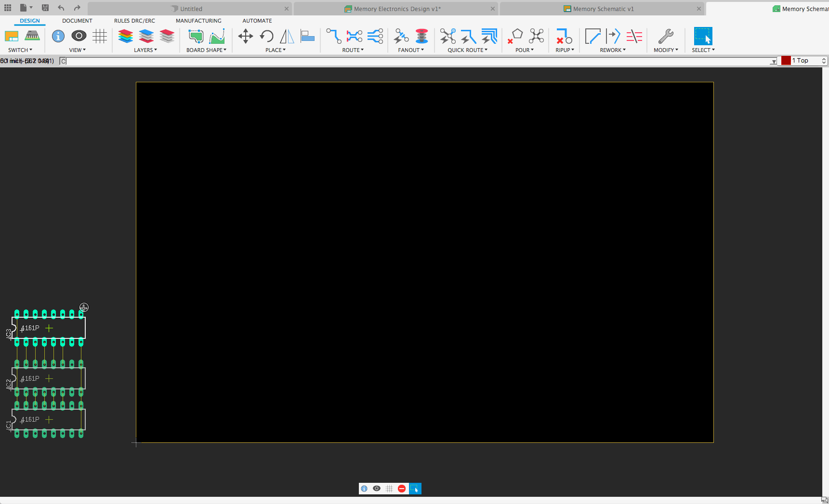Expand the BOARD SHAPE dropdown
Viewport: 829px width, 504px height.
[x=206, y=50]
